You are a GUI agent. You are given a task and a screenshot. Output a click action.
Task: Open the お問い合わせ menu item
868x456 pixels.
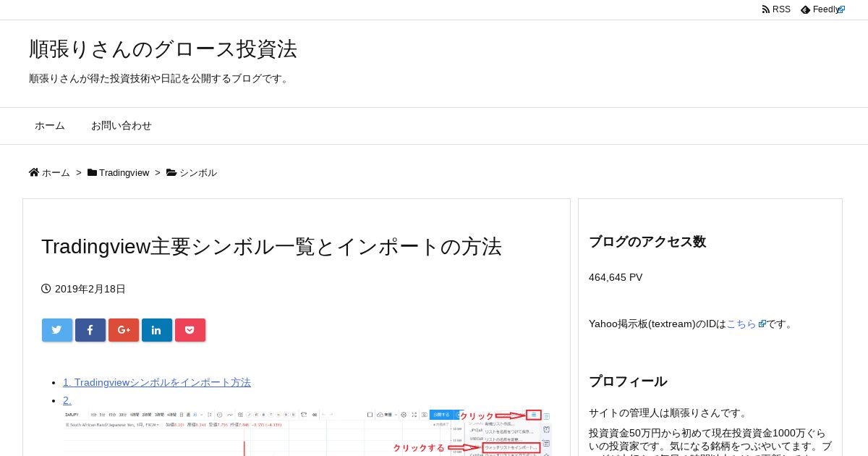pyautogui.click(x=122, y=126)
